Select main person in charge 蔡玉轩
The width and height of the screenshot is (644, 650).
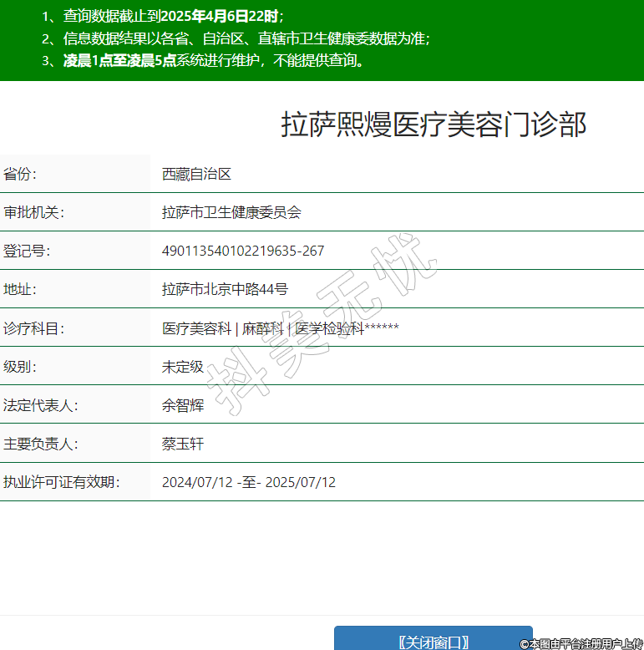pos(183,444)
